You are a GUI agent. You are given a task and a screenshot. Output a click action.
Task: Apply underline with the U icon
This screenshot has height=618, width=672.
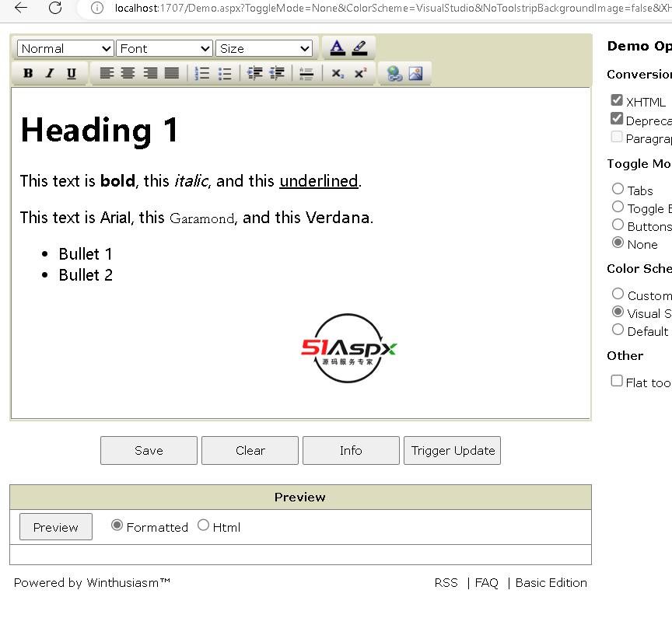tap(72, 74)
